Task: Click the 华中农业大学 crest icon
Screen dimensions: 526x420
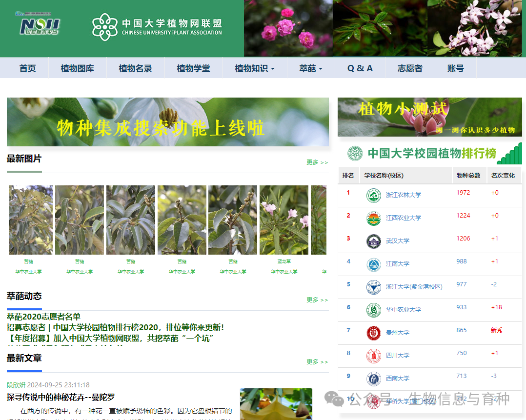Action: (x=373, y=310)
